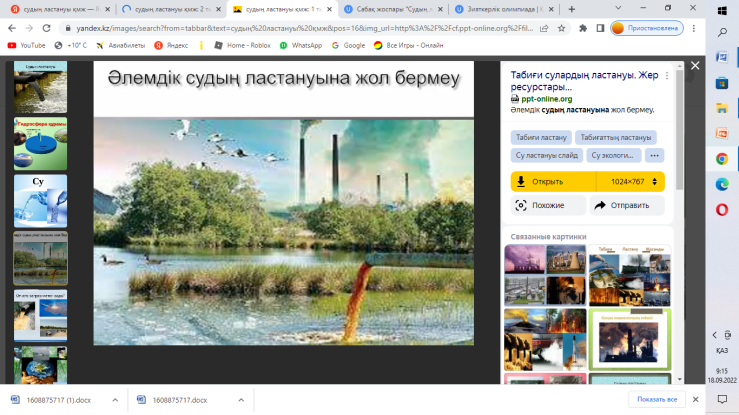Click the address bar URL field
This screenshot has width=739, height=415.
click(304, 28)
